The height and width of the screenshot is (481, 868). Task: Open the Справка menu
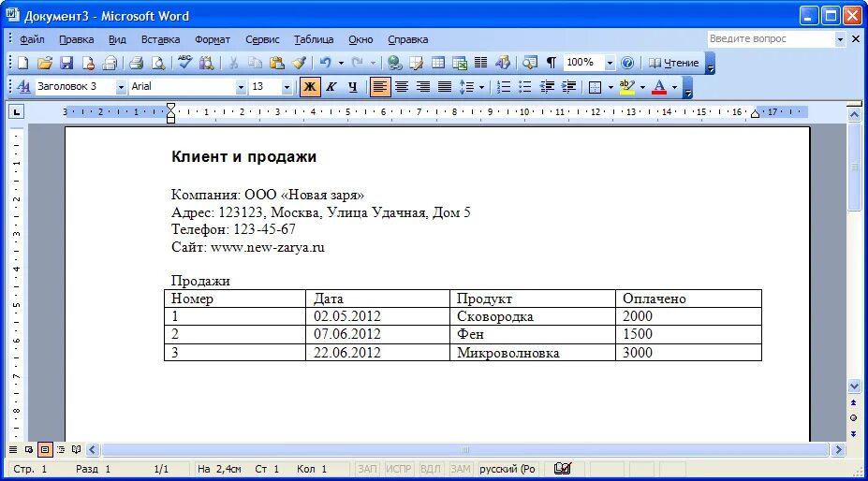coord(408,39)
